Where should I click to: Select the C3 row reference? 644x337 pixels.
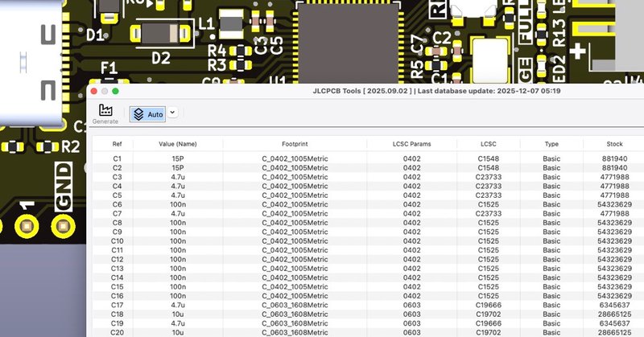coord(117,177)
